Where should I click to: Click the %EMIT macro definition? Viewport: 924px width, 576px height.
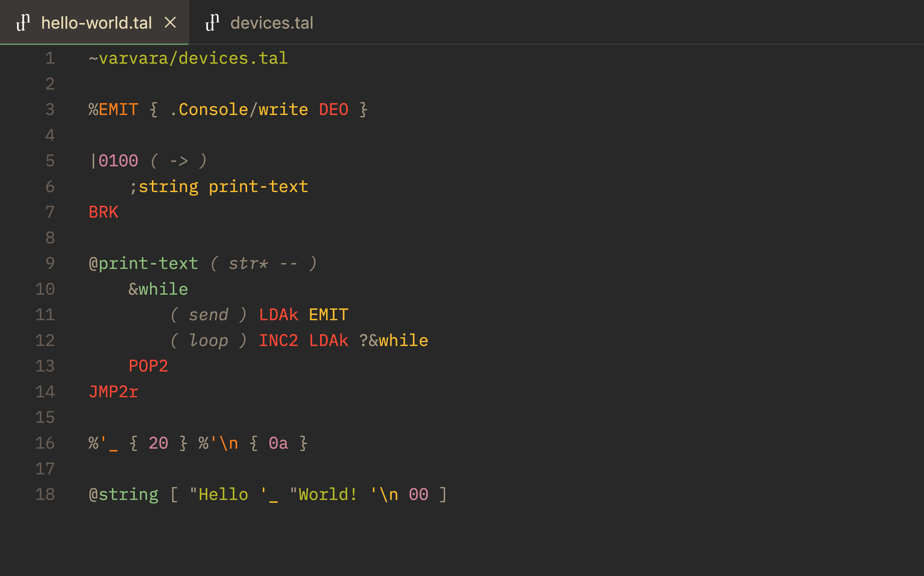(x=113, y=109)
